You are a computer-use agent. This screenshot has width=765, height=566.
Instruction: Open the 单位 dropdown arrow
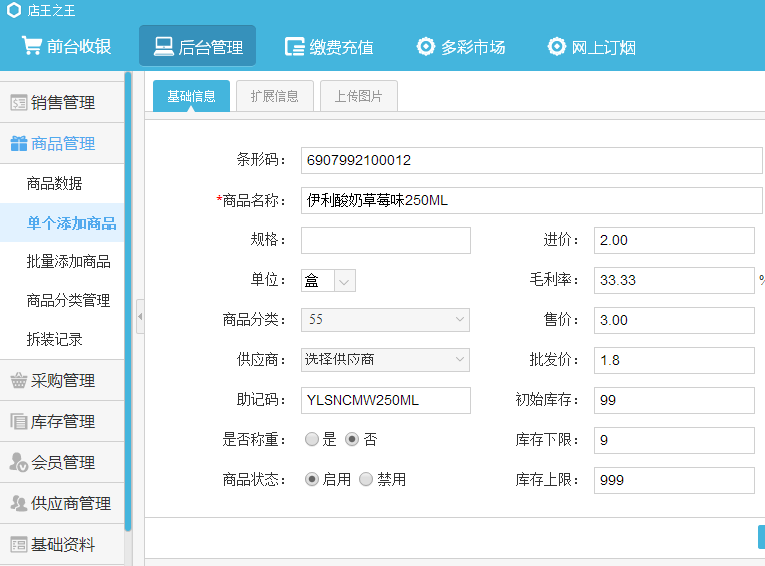pos(344,281)
